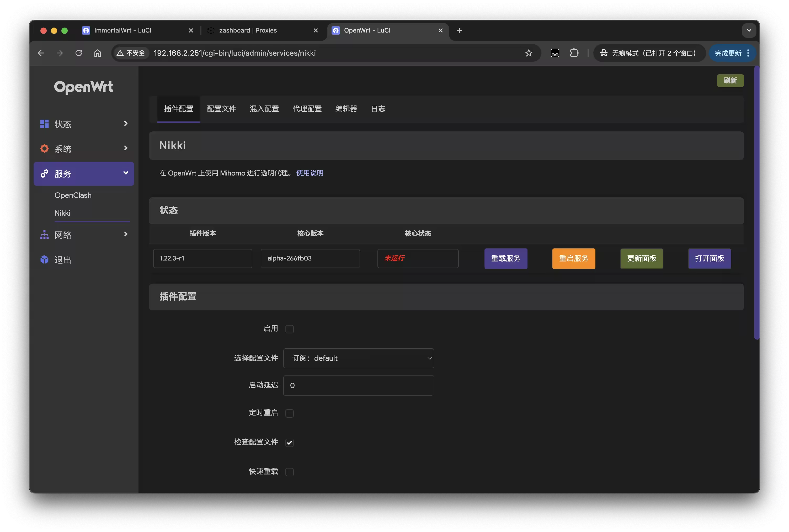
Task: Open the browser extensions puzzle icon
Action: 574,53
